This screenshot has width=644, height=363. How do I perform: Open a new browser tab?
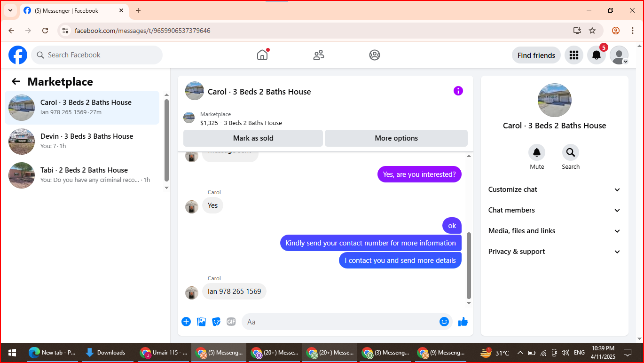pyautogui.click(x=138, y=10)
